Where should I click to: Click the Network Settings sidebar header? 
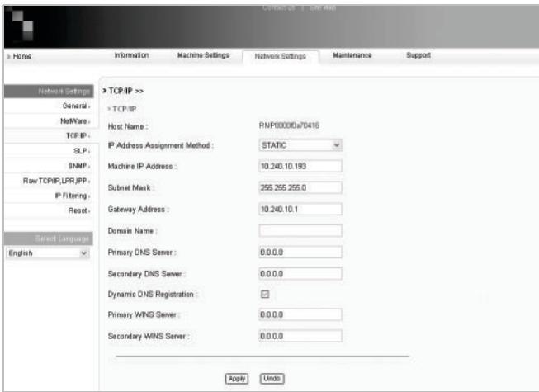[x=49, y=92]
